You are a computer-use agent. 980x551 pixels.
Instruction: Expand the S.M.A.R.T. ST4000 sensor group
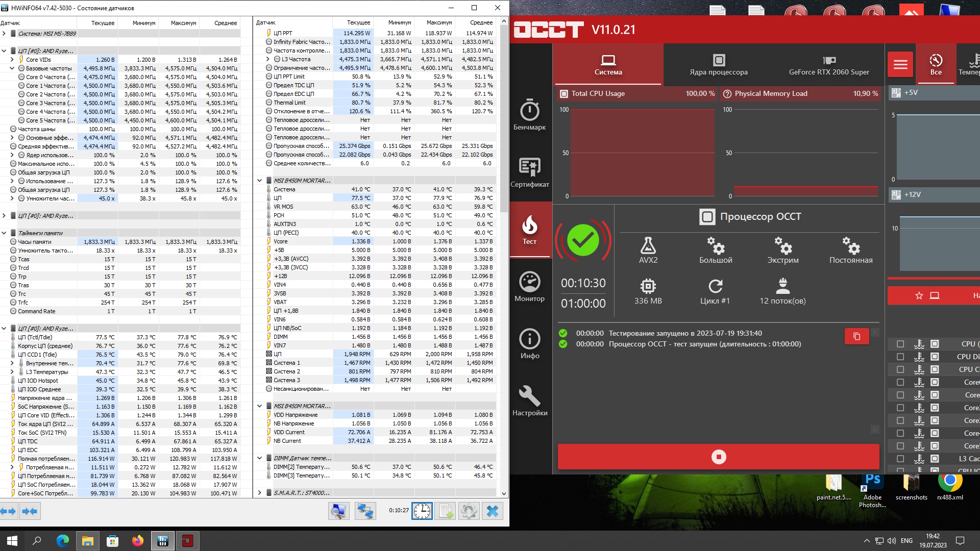pyautogui.click(x=260, y=493)
